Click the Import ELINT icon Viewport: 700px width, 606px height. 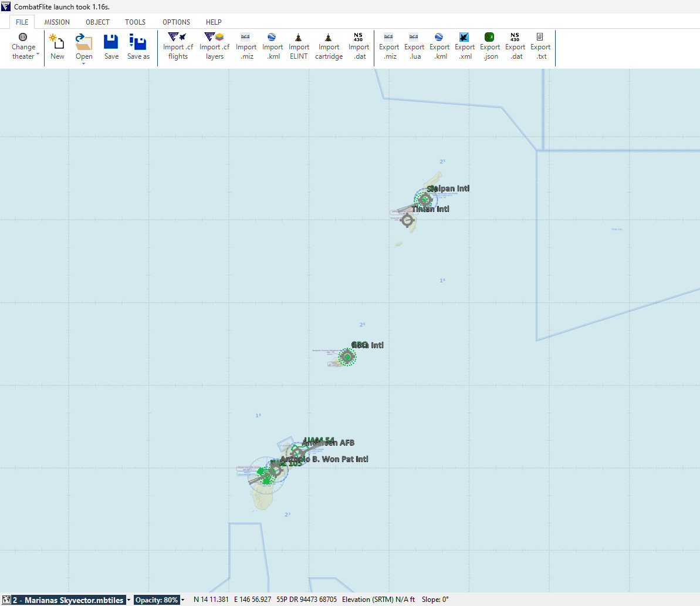[299, 38]
